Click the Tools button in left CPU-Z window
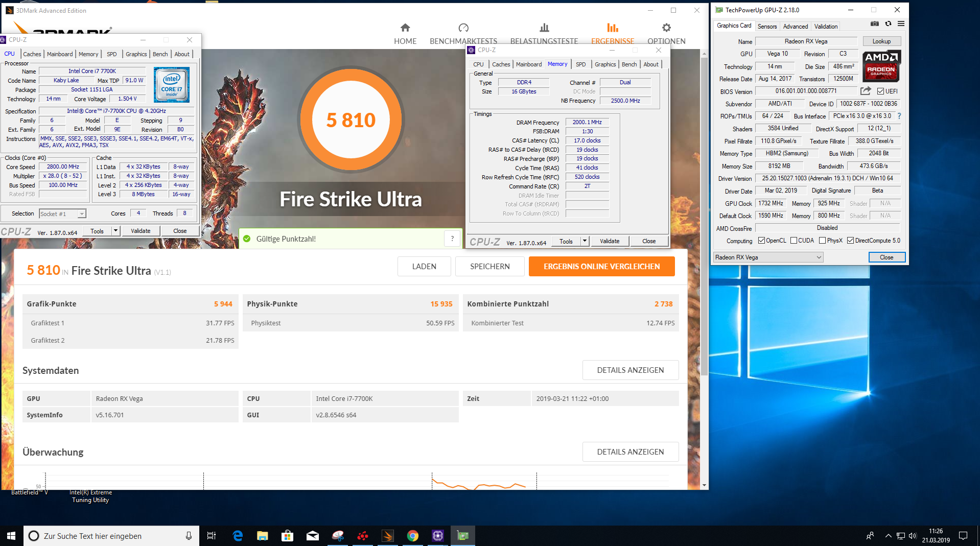980x546 pixels. pos(97,231)
